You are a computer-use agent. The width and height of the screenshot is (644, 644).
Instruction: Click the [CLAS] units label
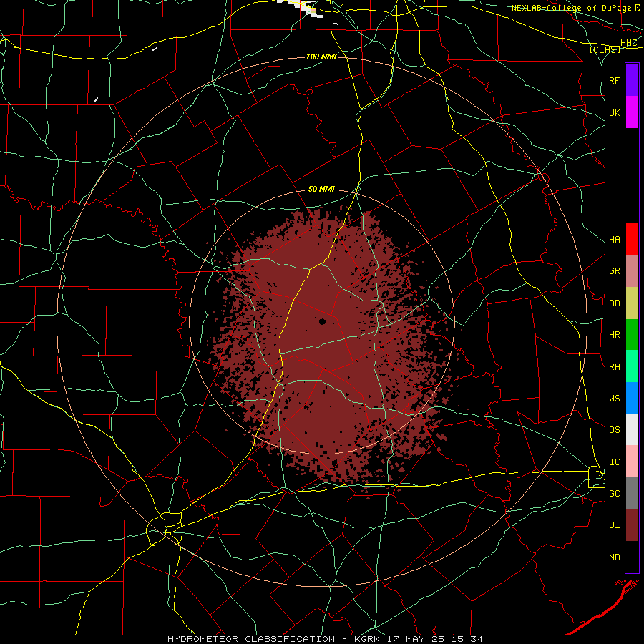605,50
